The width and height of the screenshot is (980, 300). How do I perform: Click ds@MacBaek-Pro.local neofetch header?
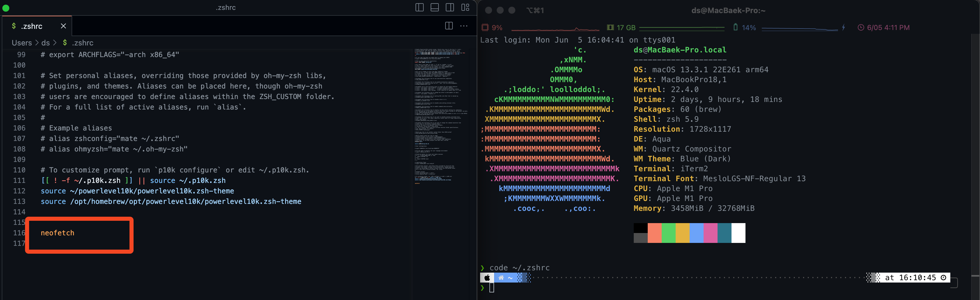(680, 50)
